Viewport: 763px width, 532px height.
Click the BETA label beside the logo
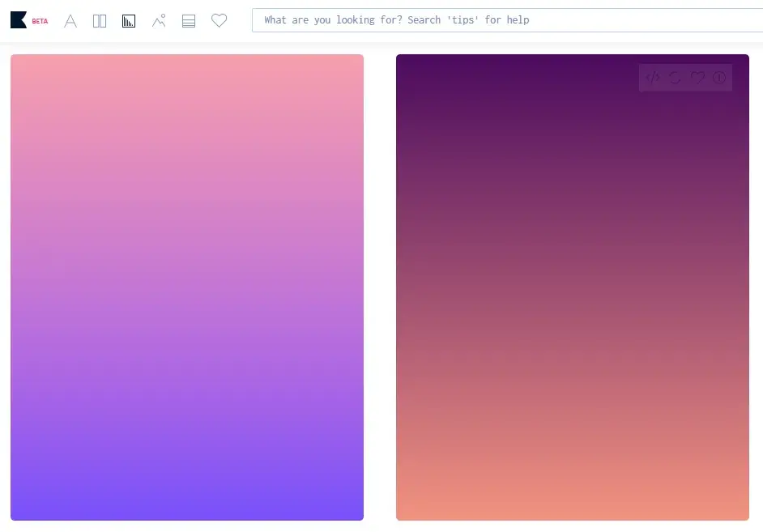tap(40, 21)
